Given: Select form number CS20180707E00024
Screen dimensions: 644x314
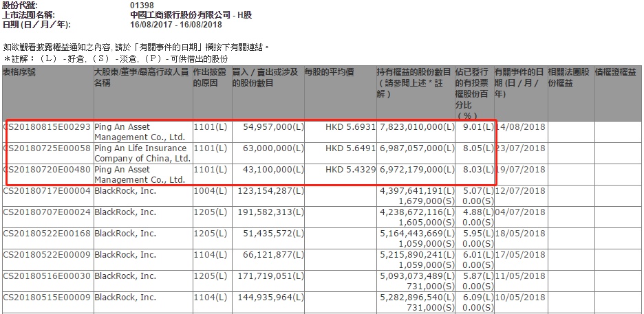Looking at the screenshot, I should click(46, 212).
